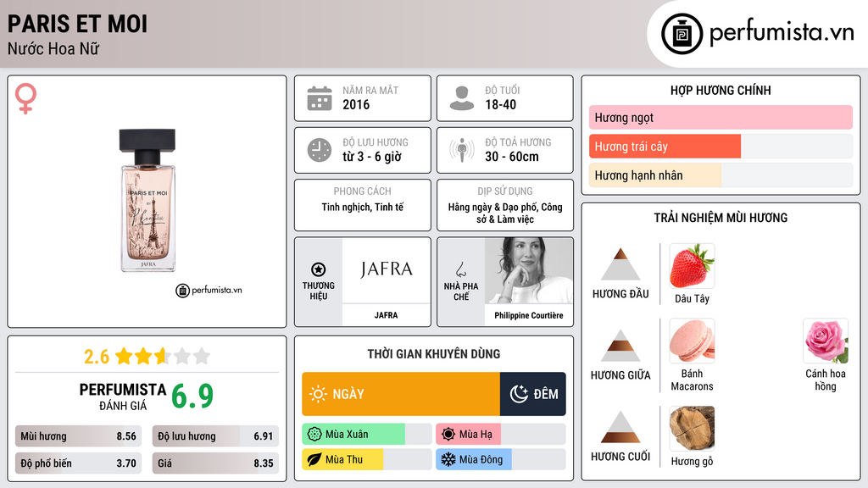This screenshot has width=868, height=488.
Task: Click the style text Tinh nghịch, Tinh tế
Action: click(363, 207)
